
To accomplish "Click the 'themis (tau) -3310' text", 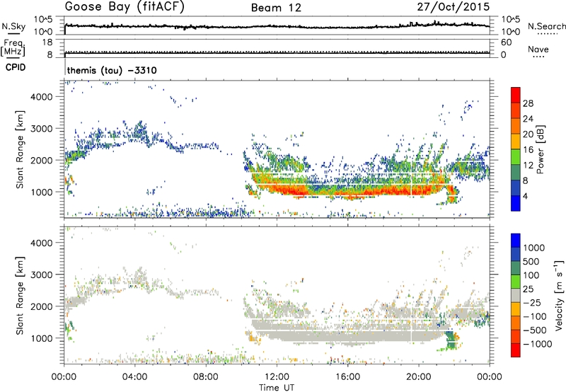I will 112,70.
